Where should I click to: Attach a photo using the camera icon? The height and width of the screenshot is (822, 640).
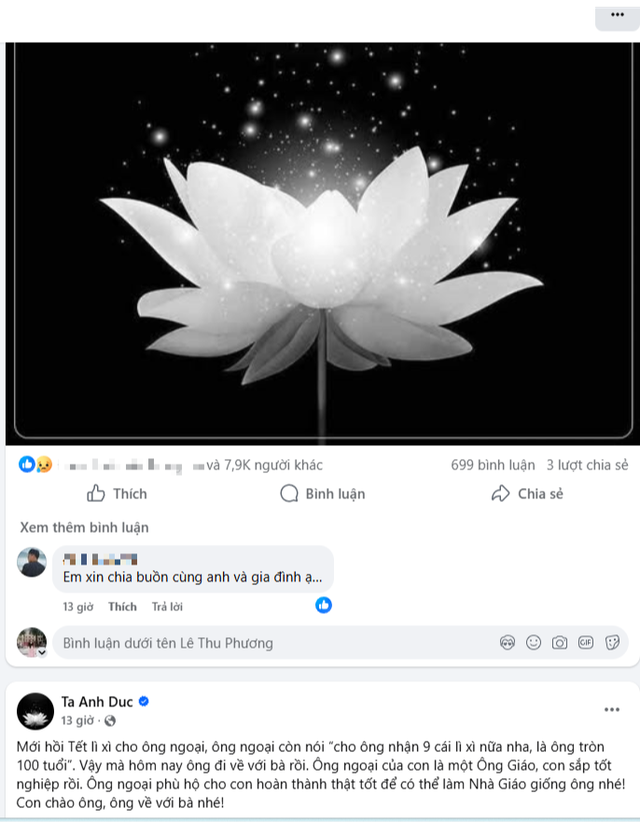pyautogui.click(x=560, y=642)
